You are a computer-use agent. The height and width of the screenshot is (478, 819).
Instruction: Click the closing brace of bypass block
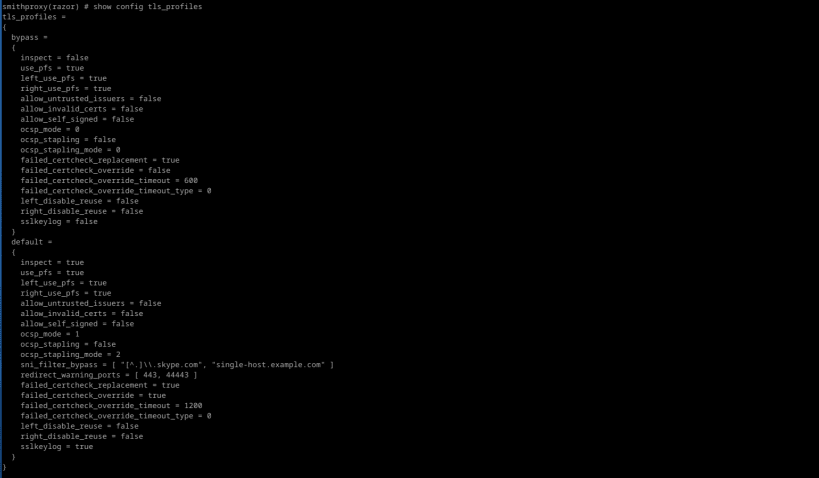pos(14,231)
